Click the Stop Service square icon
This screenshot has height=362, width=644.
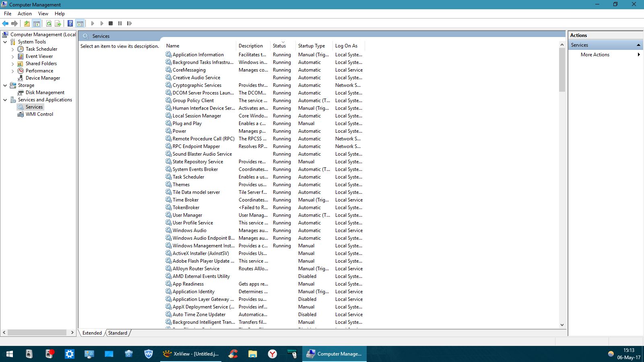click(111, 23)
